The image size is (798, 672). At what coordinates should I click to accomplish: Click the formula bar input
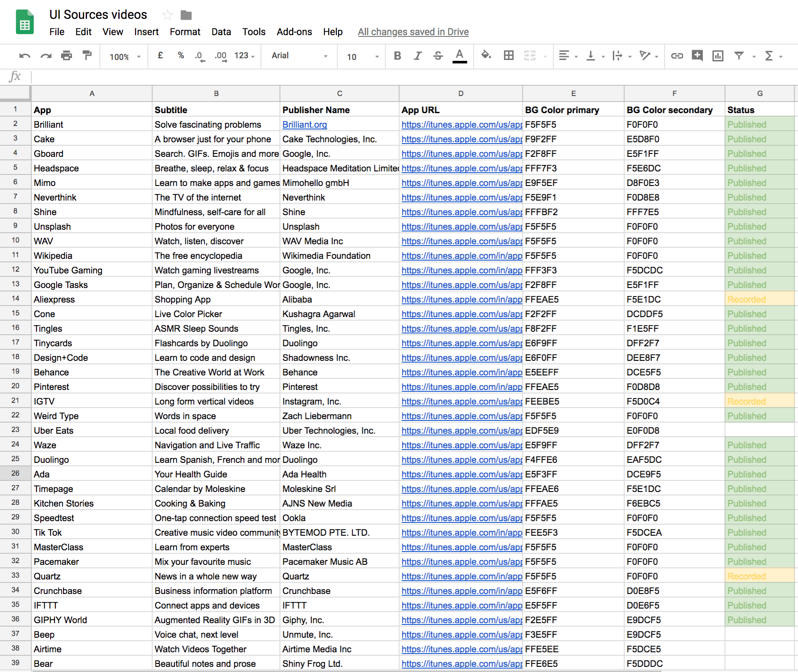click(x=414, y=77)
